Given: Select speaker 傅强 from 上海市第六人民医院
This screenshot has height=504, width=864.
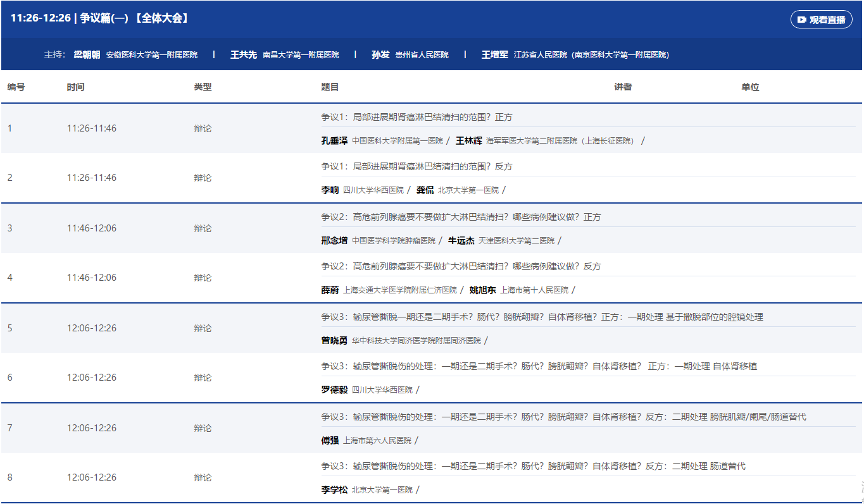Looking at the screenshot, I should (x=330, y=441).
